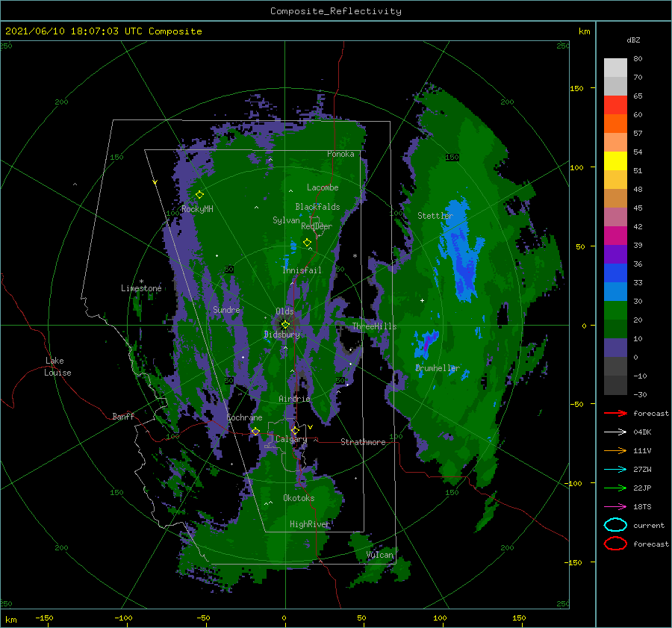Click the cyan current ellipse icon

click(615, 525)
